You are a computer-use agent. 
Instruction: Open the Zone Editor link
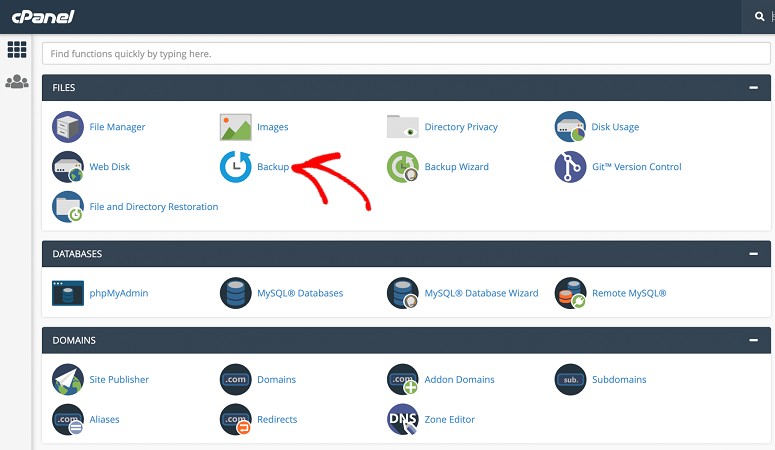tap(449, 419)
